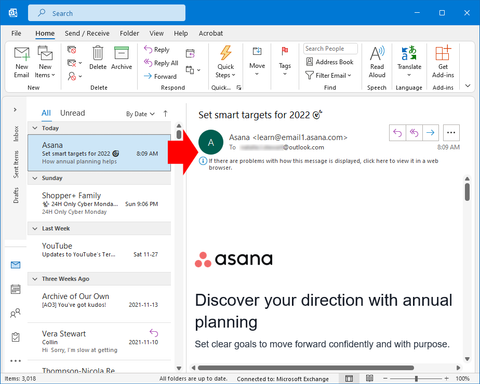Switch to Tasks view icon
This screenshot has width=480, height=384.
coord(16,337)
